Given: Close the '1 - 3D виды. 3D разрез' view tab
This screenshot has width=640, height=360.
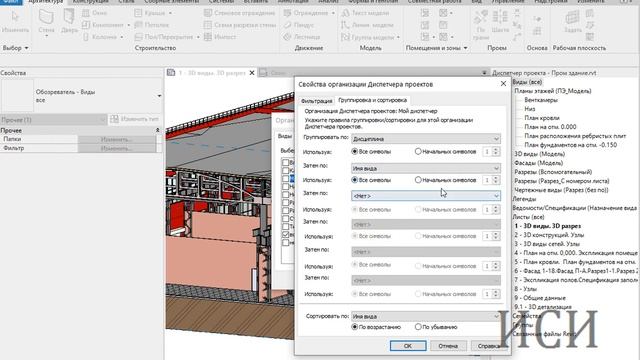Looking at the screenshot, I should (x=252, y=73).
